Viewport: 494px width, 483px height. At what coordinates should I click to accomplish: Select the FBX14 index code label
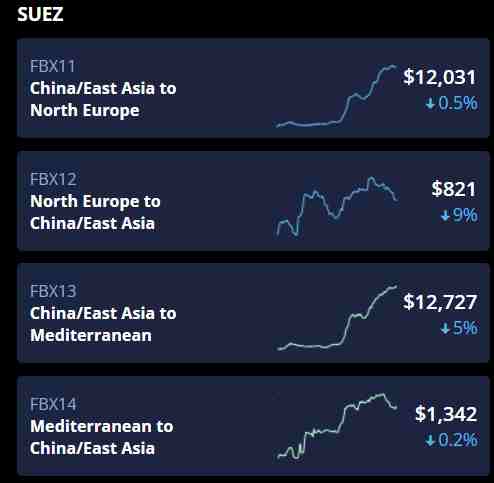[x=53, y=404]
